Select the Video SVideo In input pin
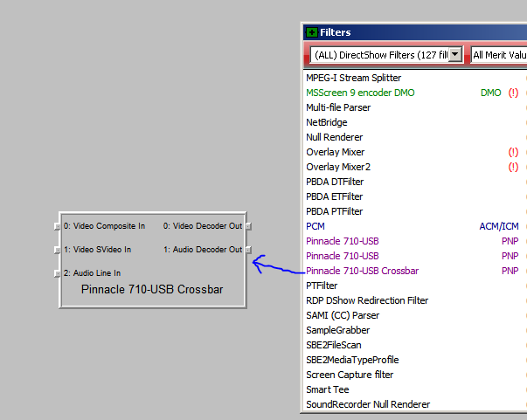This screenshot has width=527, height=420. 58,250
